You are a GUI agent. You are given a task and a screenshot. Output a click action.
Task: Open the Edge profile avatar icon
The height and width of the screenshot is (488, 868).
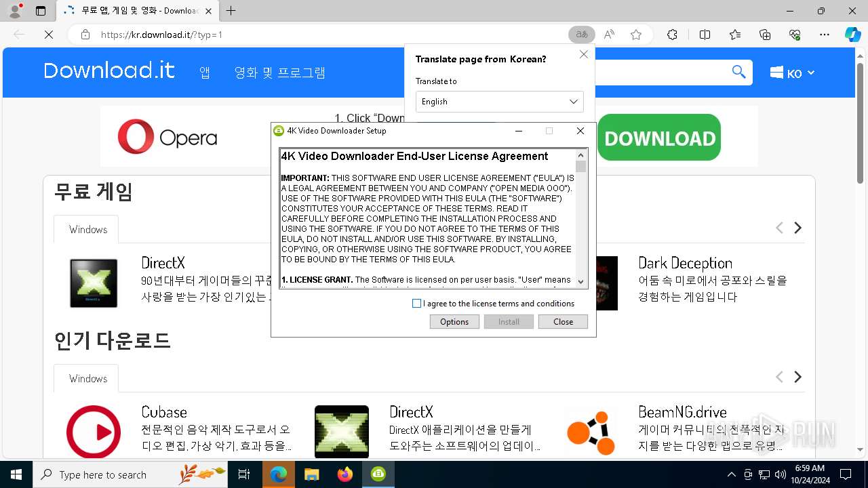pyautogui.click(x=14, y=11)
